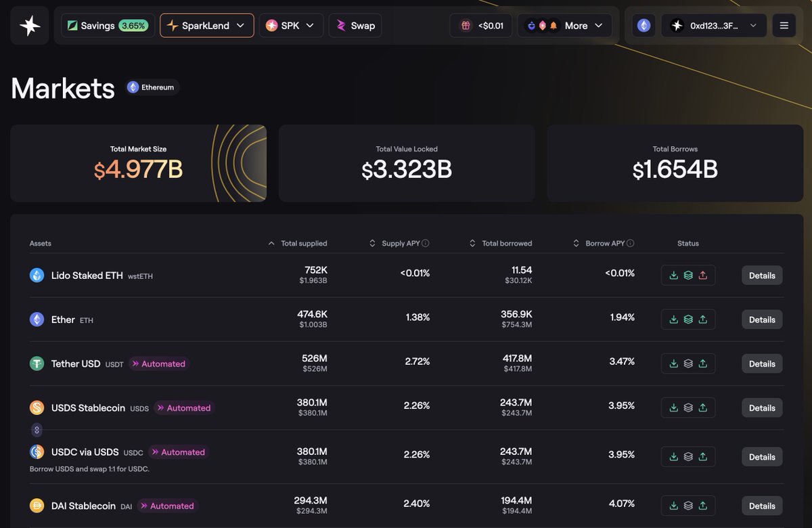
Task: Click the USDS Stablecoin token icon
Action: pyautogui.click(x=37, y=408)
